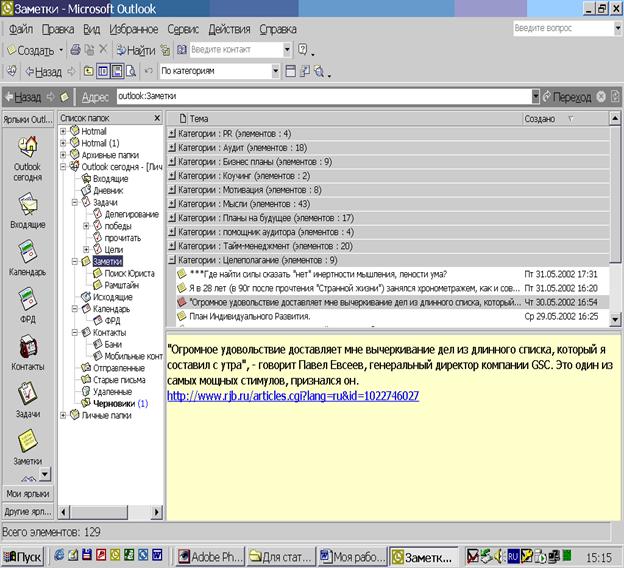Click the Пуск Start button
624x568 pixels.
23,556
